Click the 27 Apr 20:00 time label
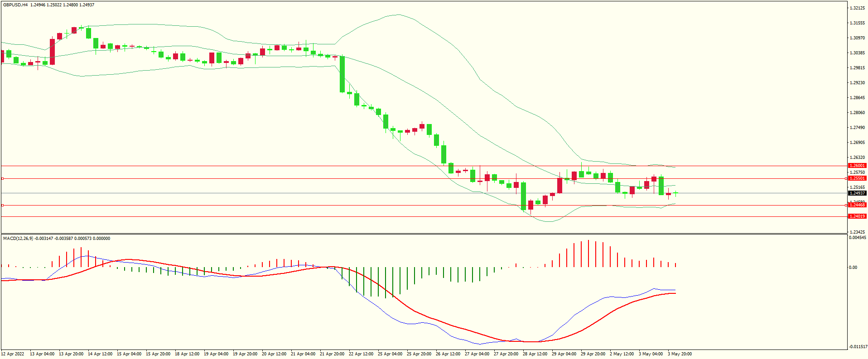Screen dimensions: 868x359 point(506,354)
